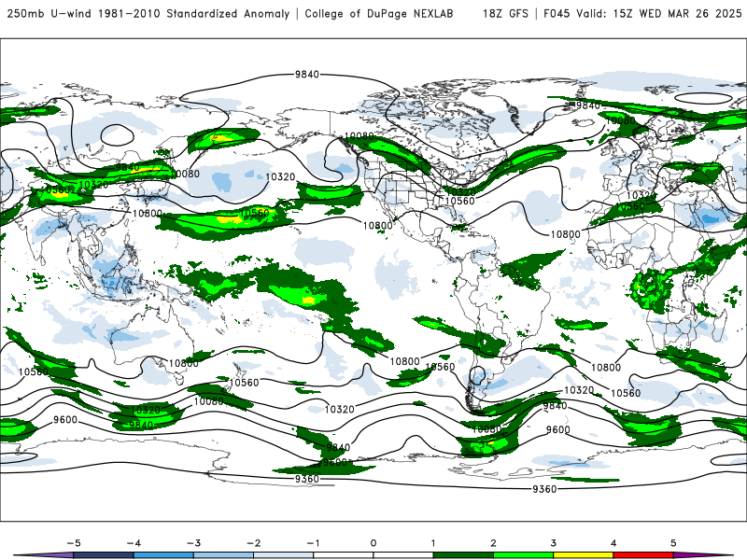The height and width of the screenshot is (560, 747).
Task: Click the '10080' contour label near Scandinavia
Action: (x=620, y=120)
